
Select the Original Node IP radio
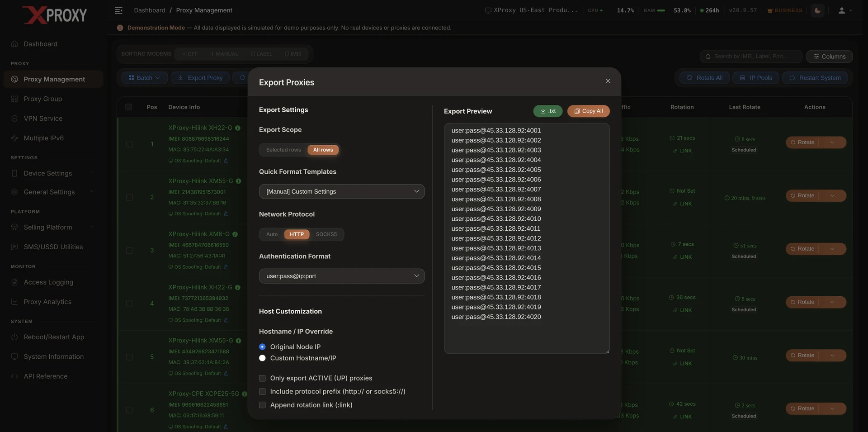point(262,347)
